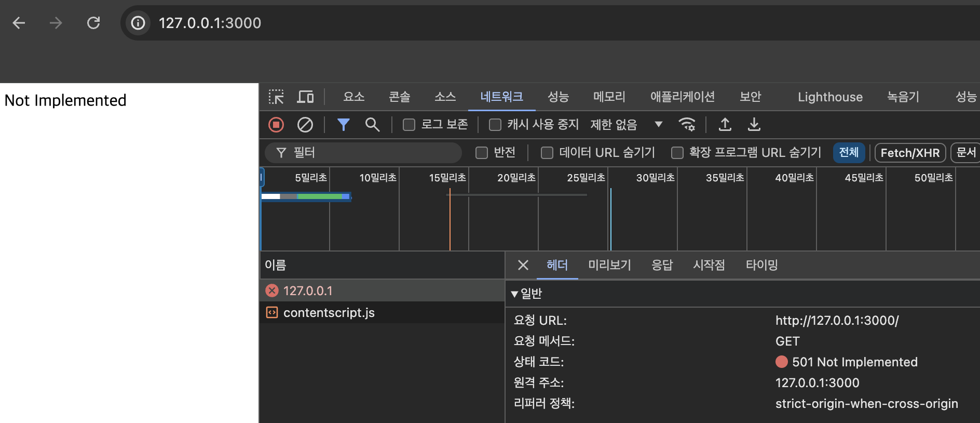980x423 pixels.
Task: Click the blue load event timeline line
Action: (611, 219)
